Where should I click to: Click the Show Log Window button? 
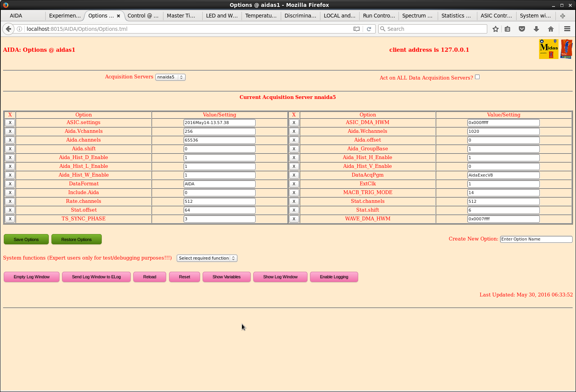pos(280,277)
